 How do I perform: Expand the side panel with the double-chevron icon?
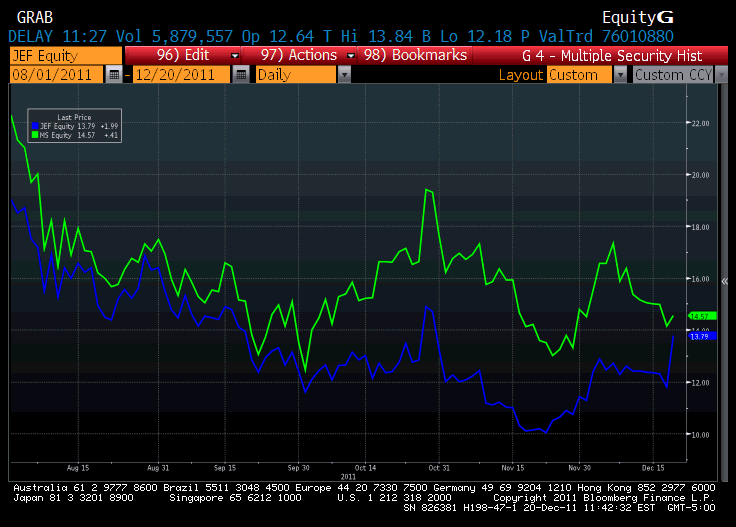(725, 282)
